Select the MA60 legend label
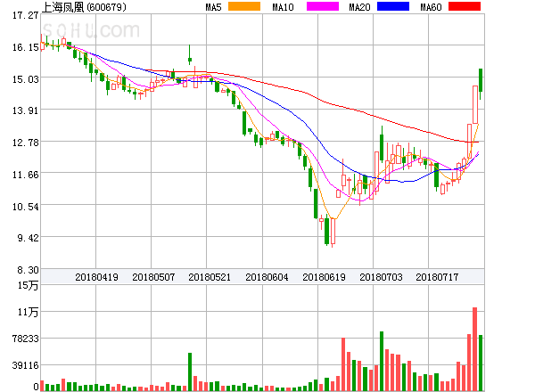Image resolution: width=535 pixels, height=392 pixels. click(x=431, y=7)
